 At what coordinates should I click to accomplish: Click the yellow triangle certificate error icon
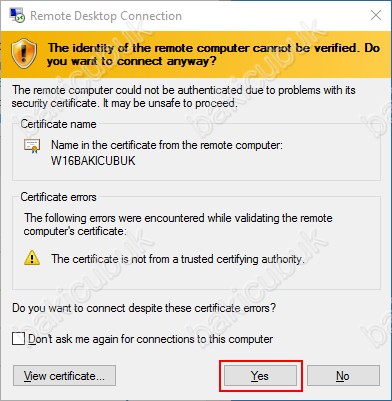tap(32, 258)
